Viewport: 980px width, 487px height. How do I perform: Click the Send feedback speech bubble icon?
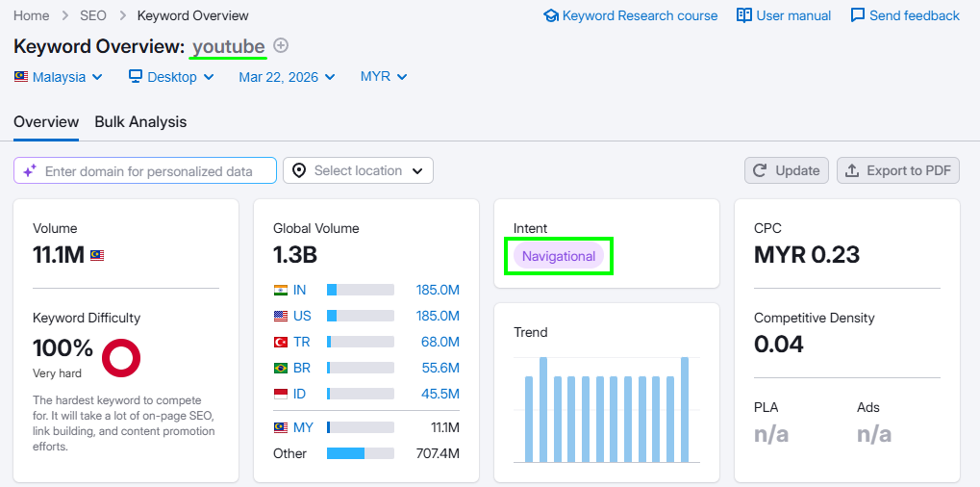point(858,15)
